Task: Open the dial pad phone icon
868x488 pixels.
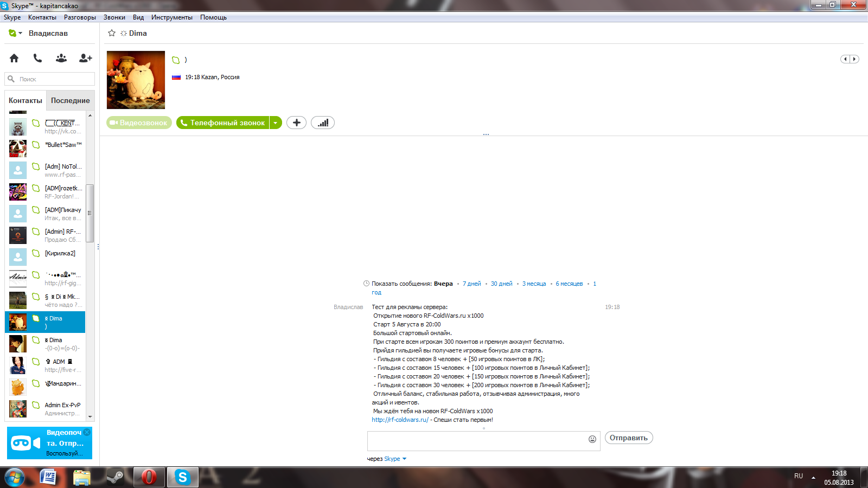Action: tap(37, 58)
